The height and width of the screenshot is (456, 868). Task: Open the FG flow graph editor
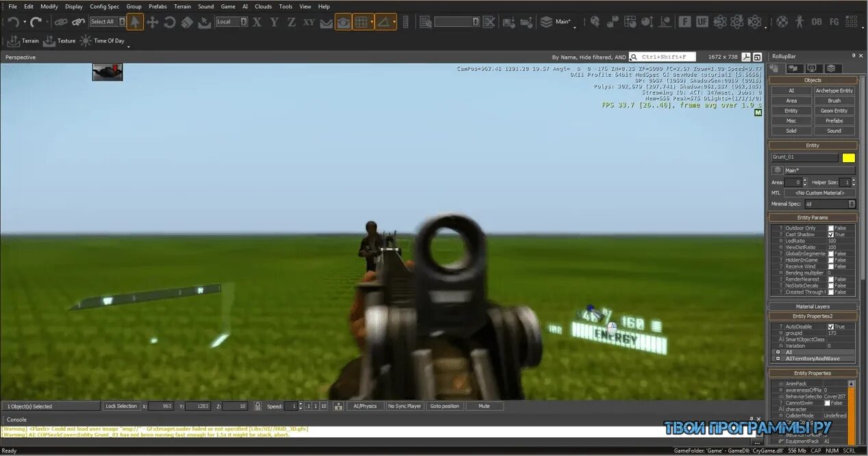point(834,22)
